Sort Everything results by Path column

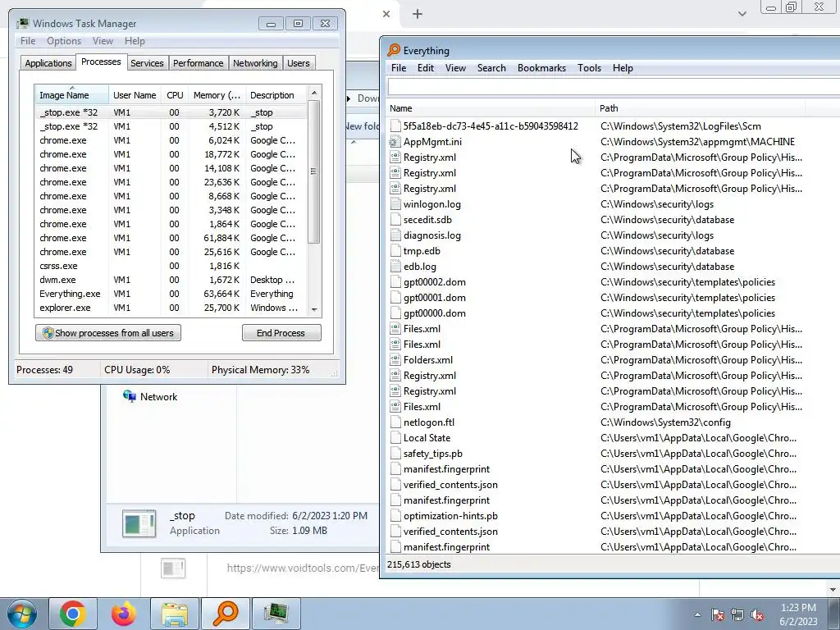[x=700, y=108]
